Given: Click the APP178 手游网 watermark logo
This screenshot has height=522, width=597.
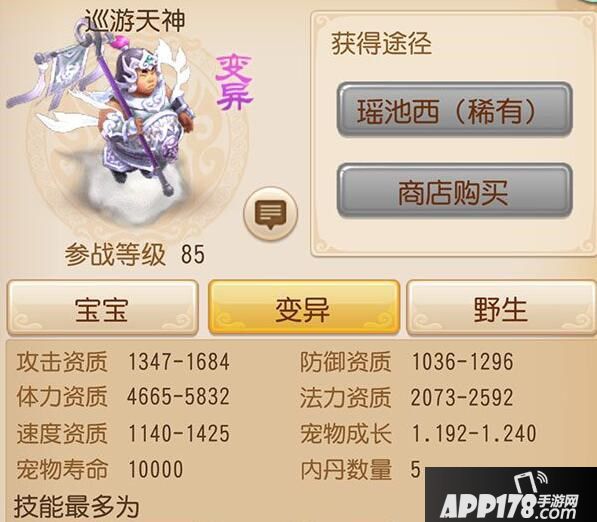Looking at the screenshot, I should 511,495.
